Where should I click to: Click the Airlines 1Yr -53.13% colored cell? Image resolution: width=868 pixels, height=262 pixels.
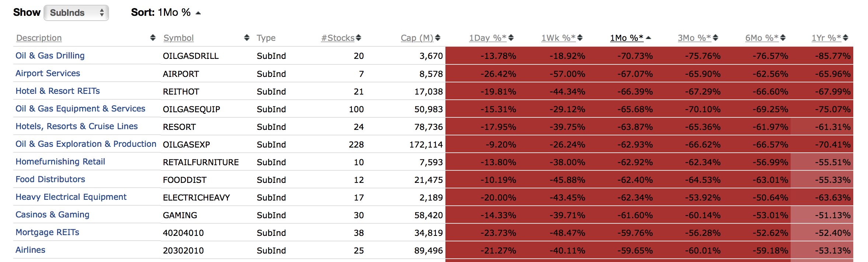point(832,251)
